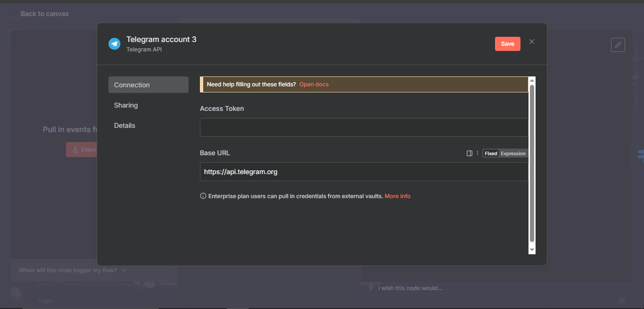Open the Sharing tab

126,105
